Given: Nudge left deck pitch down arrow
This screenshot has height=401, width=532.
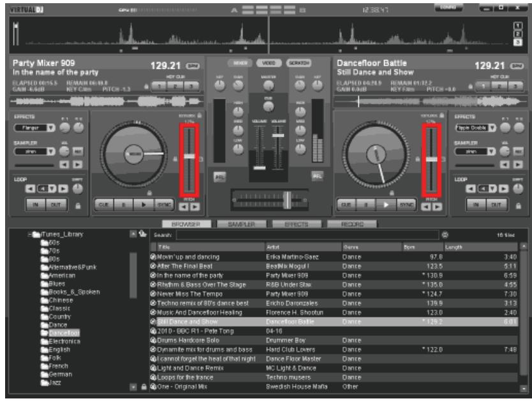Looking at the screenshot, I should click(x=184, y=207).
